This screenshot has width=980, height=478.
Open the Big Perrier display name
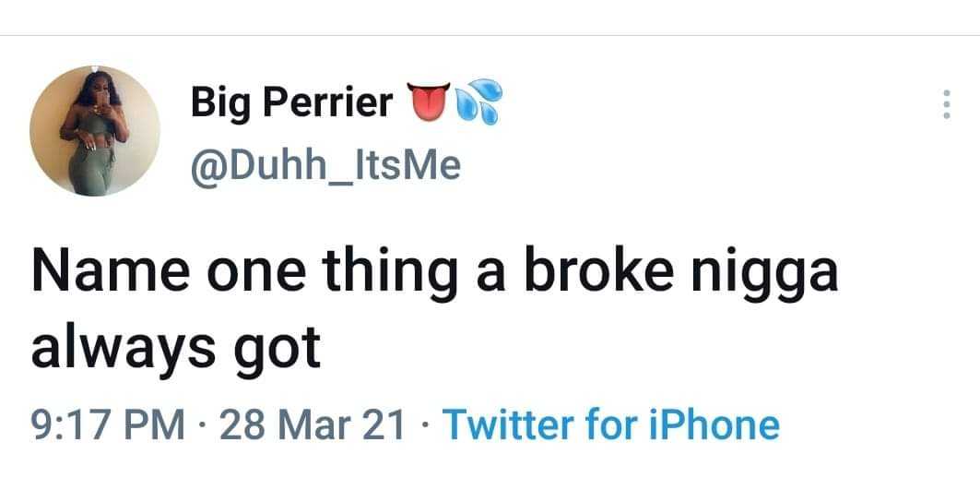[291, 103]
